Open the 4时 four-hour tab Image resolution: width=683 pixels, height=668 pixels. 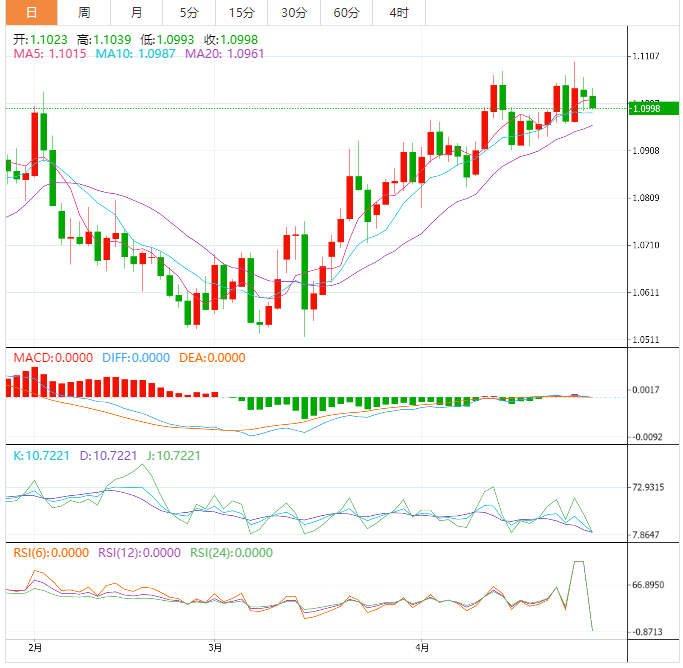398,12
